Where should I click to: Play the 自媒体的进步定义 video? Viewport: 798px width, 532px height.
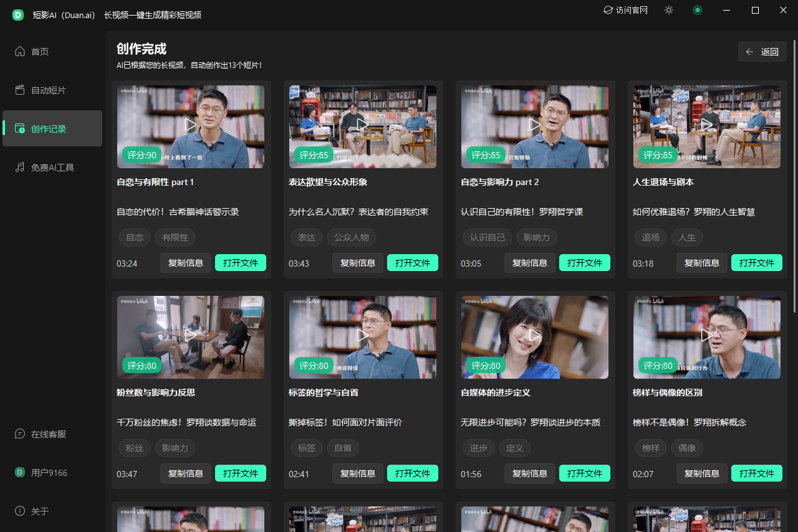535,335
